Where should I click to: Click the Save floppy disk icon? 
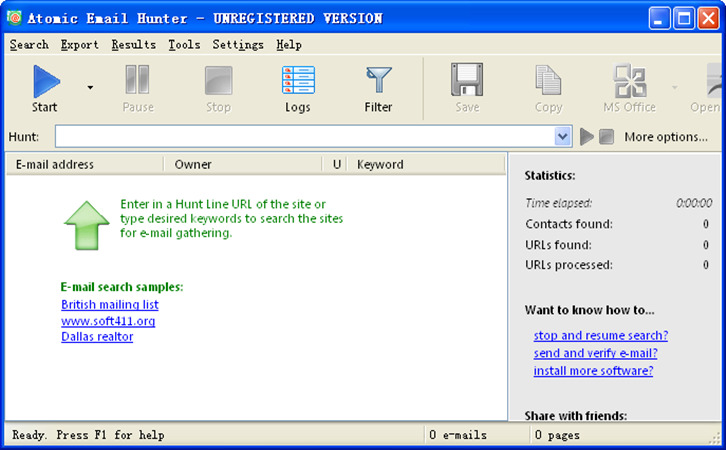click(467, 80)
